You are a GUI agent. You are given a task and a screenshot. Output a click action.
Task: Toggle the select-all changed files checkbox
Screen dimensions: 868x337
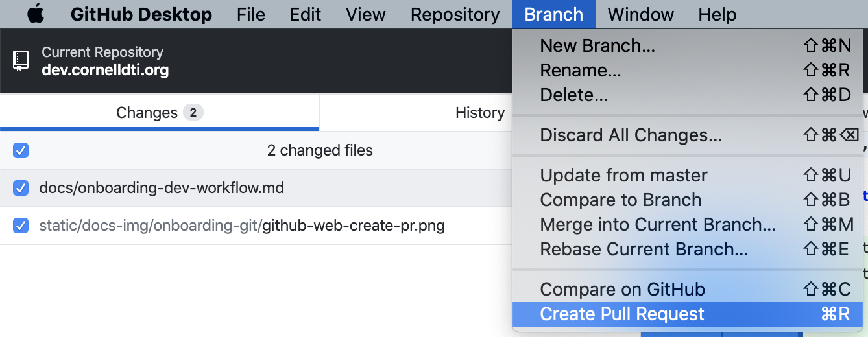tap(21, 151)
